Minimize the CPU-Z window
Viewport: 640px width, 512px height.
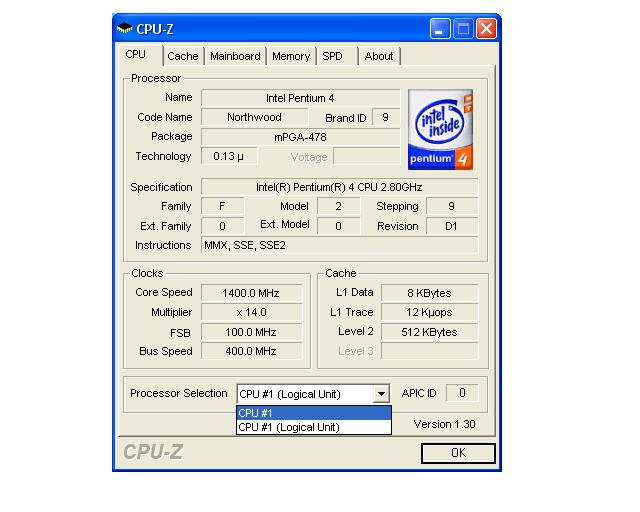(x=440, y=29)
